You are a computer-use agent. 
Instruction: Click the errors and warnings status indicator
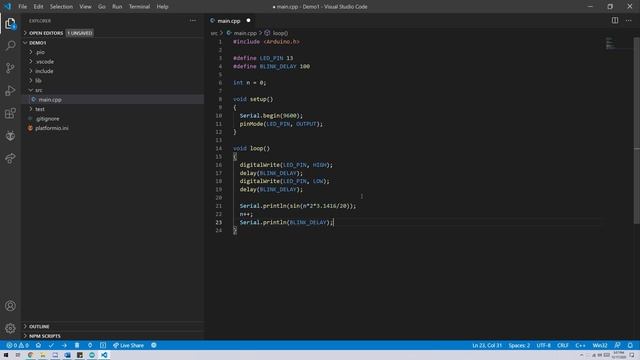pyautogui.click(x=18, y=345)
